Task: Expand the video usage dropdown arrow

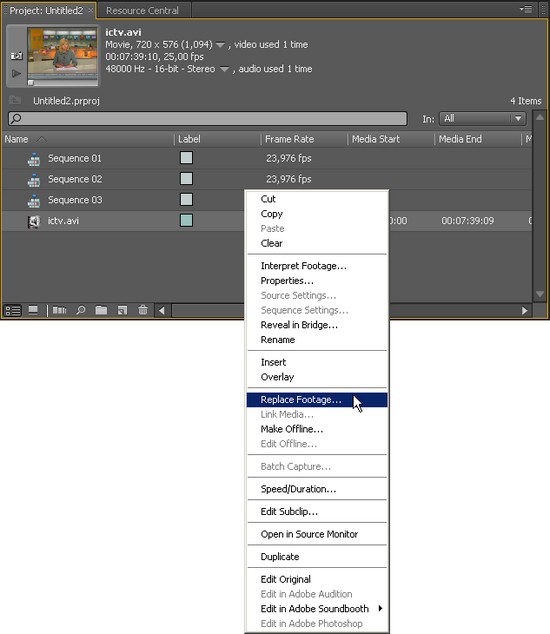Action: 220,45
